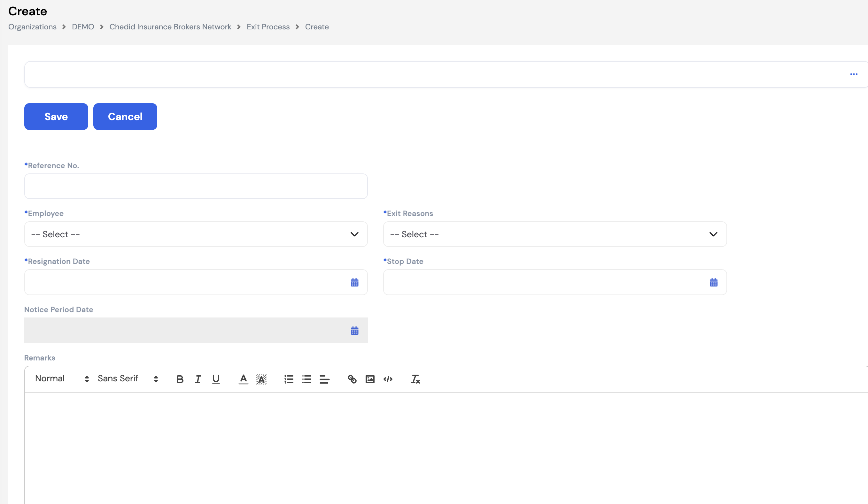
Task: Open Chedid Insurance Brokers Network breadcrumb
Action: (x=170, y=27)
